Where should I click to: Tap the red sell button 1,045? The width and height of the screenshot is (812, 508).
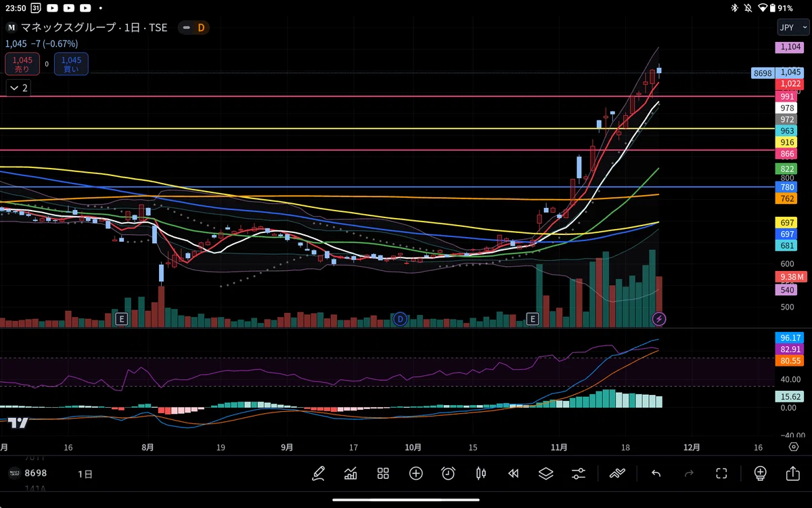pos(22,64)
